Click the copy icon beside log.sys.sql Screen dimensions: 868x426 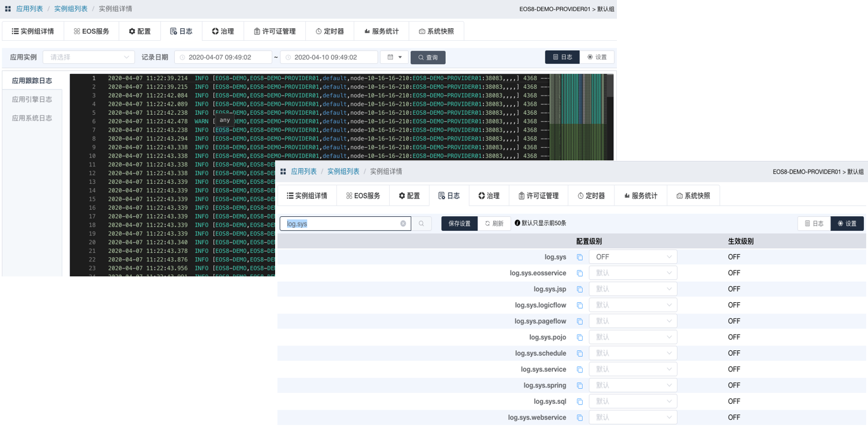tap(580, 401)
